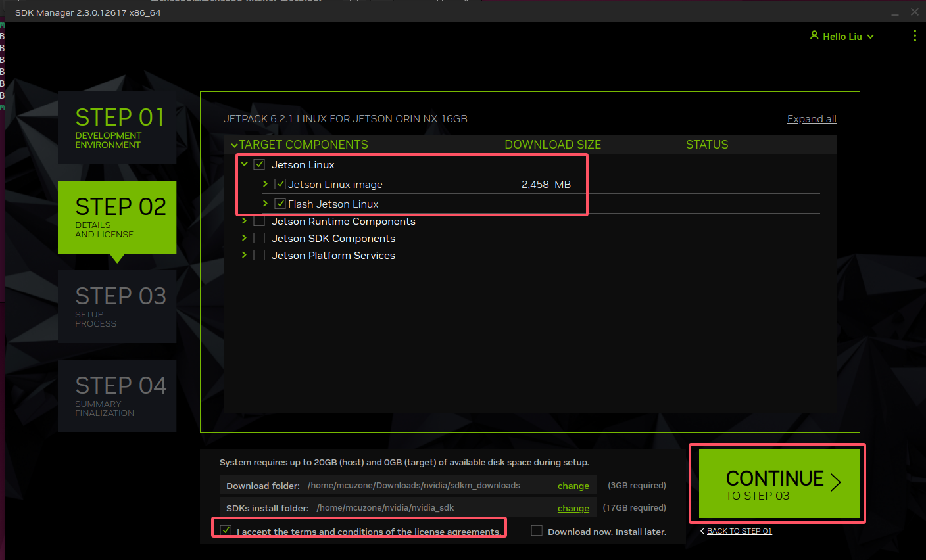Check the Jetson Platform Services checkbox
Screen dimensions: 926x560
(259, 255)
